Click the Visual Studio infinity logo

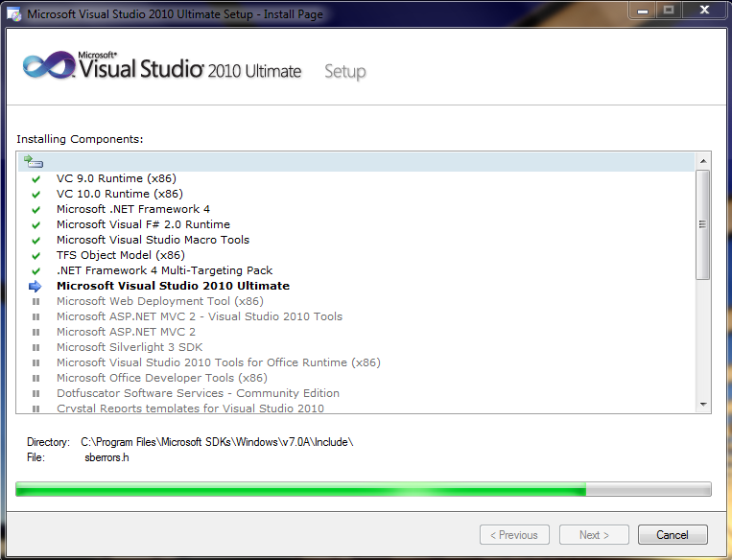point(49,66)
